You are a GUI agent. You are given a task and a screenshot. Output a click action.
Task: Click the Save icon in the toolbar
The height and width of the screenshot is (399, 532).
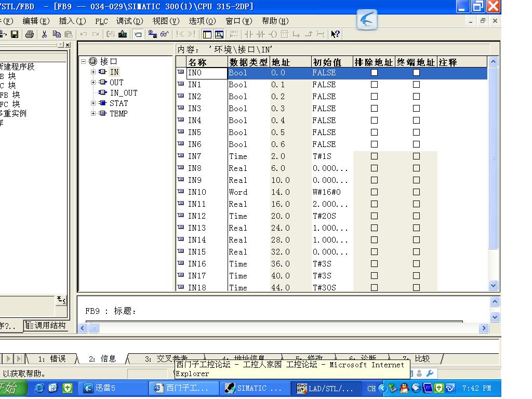15,34
